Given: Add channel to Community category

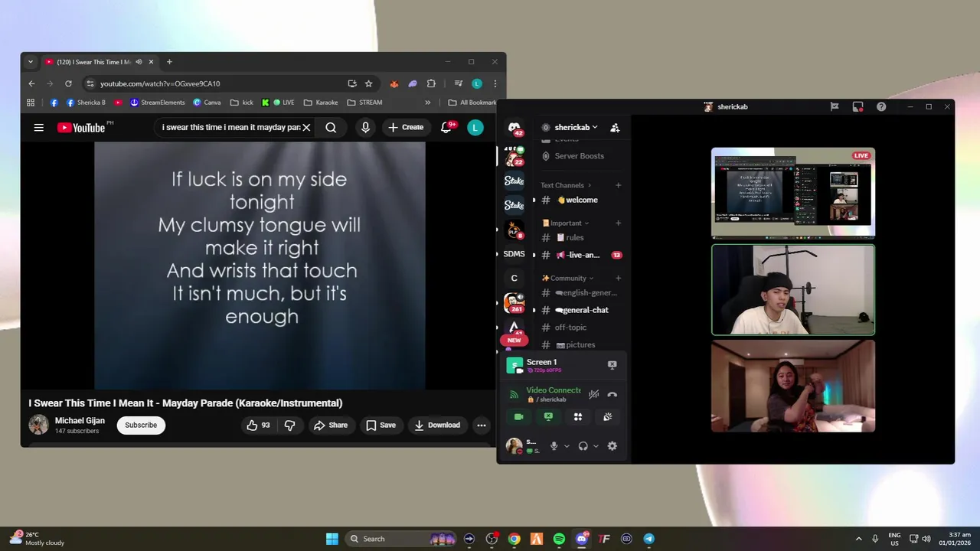Looking at the screenshot, I should pyautogui.click(x=619, y=278).
